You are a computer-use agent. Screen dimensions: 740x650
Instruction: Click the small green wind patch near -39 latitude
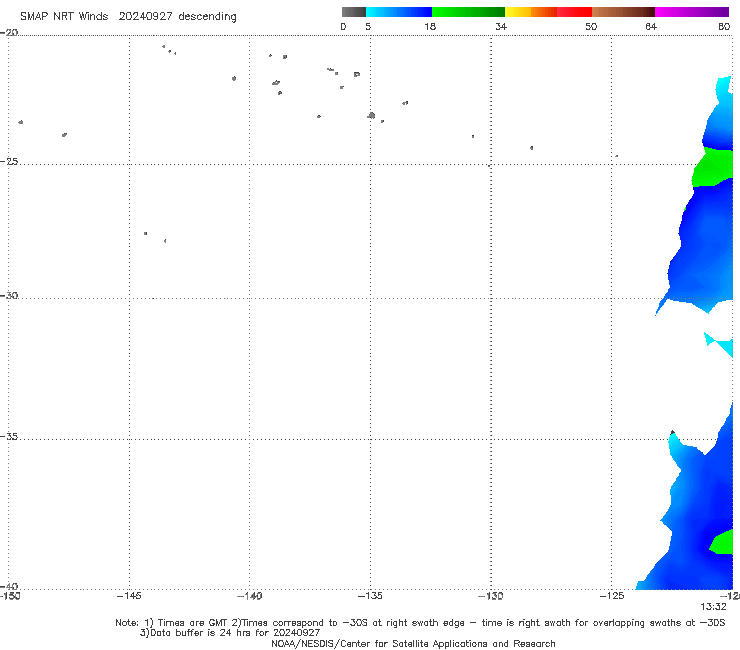(722, 541)
